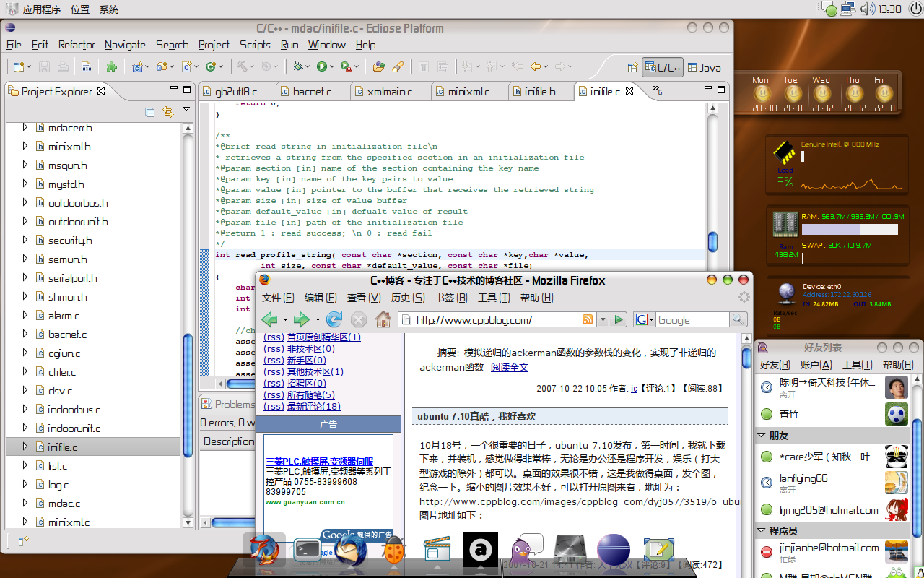Click the black 'a' application icon in the dock
This screenshot has height=578, width=924.
pyautogui.click(x=481, y=551)
